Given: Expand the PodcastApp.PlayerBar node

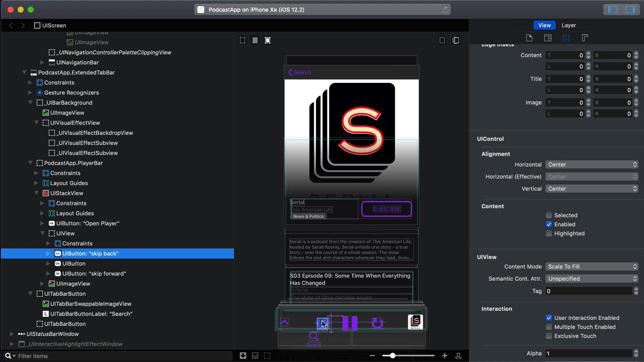Looking at the screenshot, I should coord(30,163).
